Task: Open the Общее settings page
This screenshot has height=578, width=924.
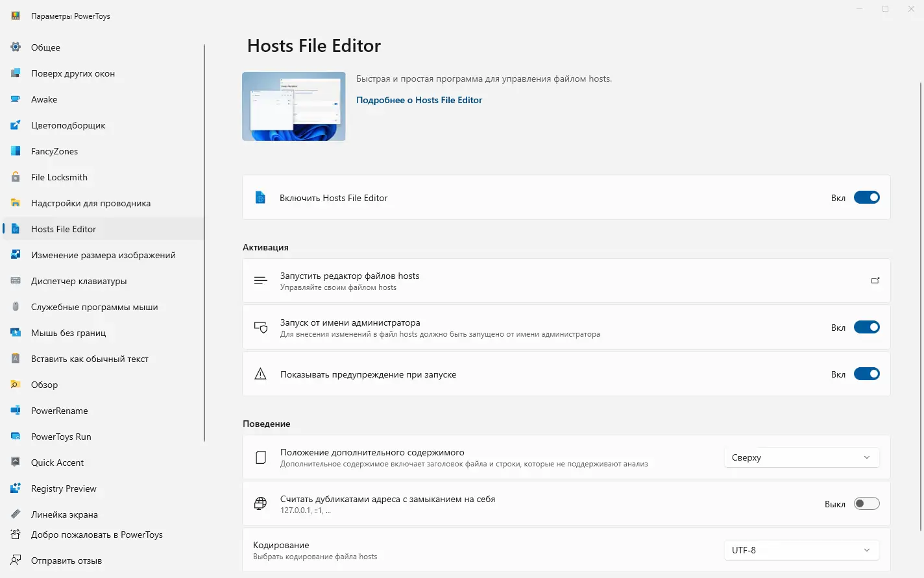Action: coord(45,47)
